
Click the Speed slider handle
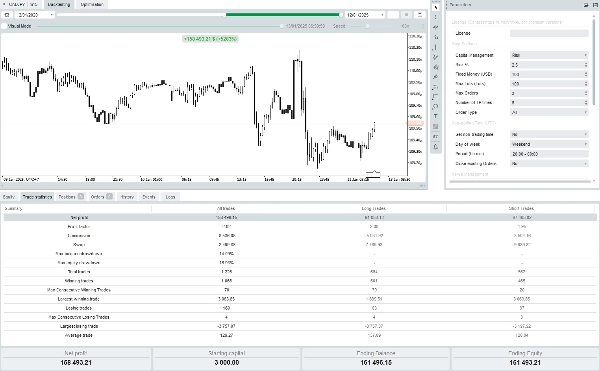(x=367, y=26)
